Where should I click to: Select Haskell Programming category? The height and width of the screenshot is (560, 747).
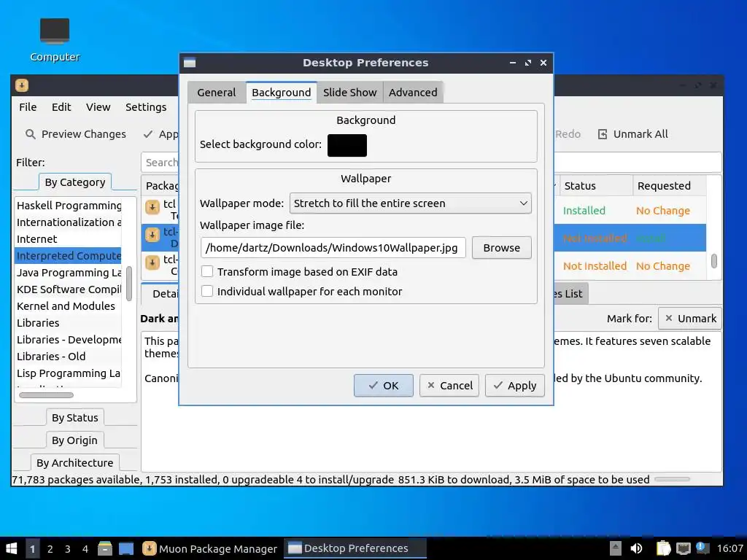[68, 206]
